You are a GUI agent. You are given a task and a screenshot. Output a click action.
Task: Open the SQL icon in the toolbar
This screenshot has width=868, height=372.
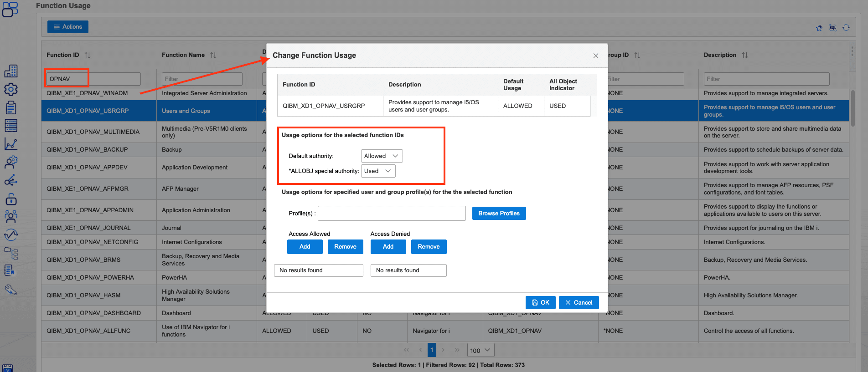tap(832, 28)
